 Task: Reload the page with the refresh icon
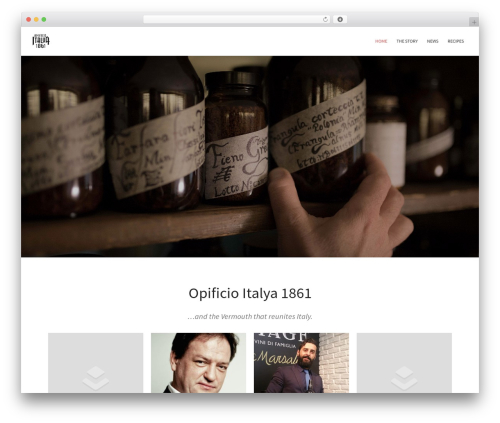[x=325, y=19]
